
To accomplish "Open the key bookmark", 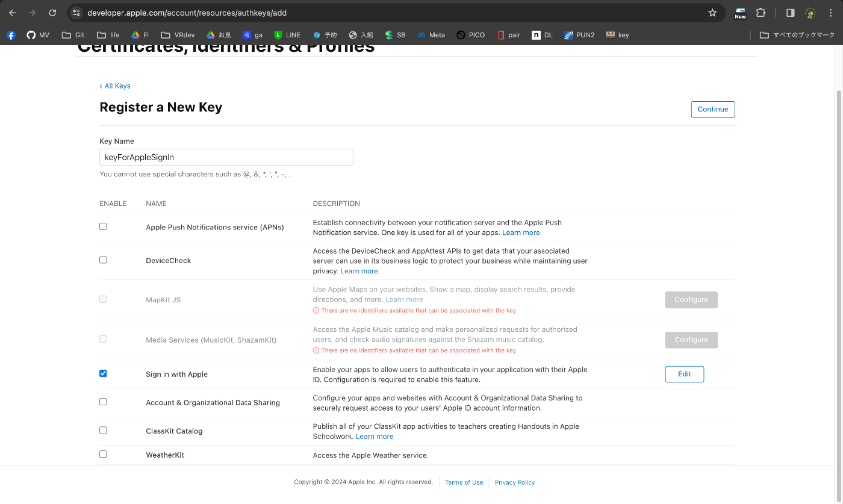I will click(x=617, y=35).
